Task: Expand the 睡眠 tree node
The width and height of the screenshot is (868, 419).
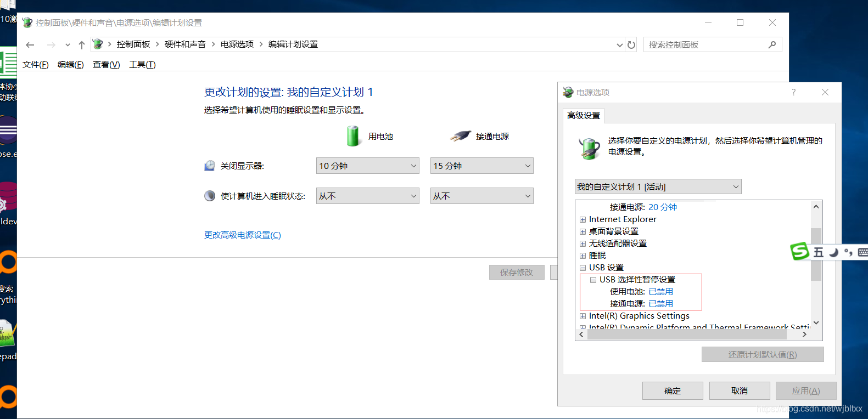Action: (x=583, y=256)
